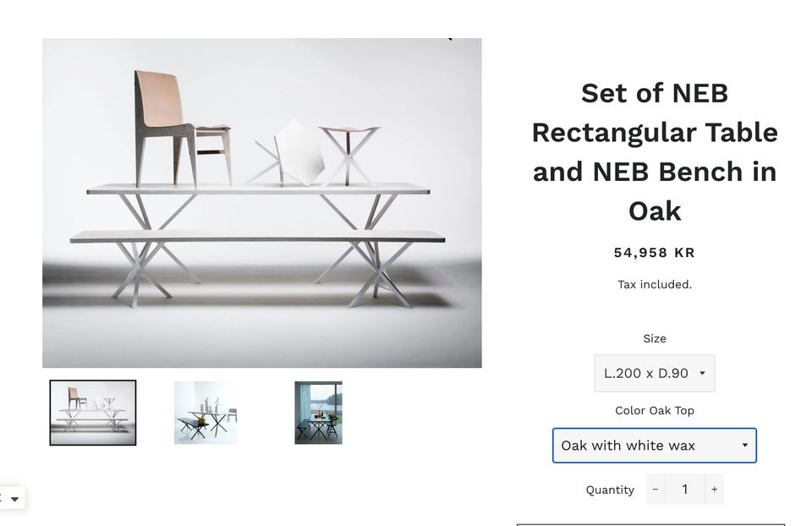Screen dimensions: 812x526
Task: Open the currency selector arrow at left edge
Action: pyautogui.click(x=14, y=499)
